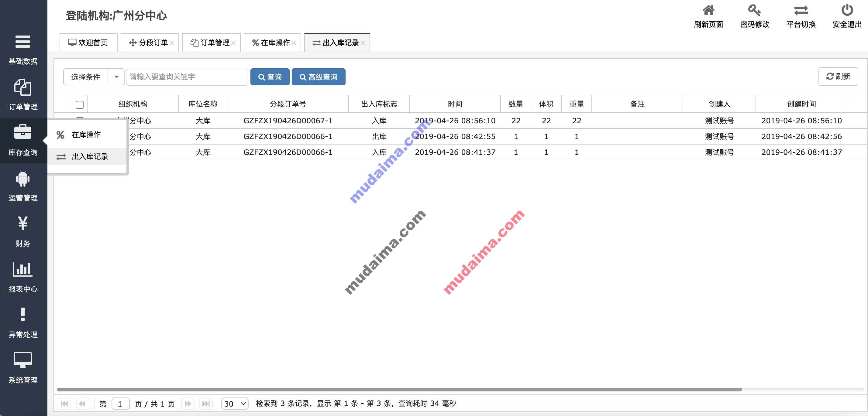
Task: Sort by the 库位名称 column header
Action: 202,104
